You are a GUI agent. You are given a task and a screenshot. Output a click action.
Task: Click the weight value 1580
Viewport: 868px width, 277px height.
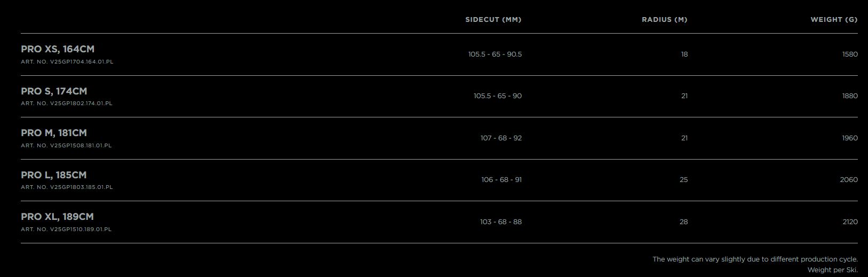849,54
